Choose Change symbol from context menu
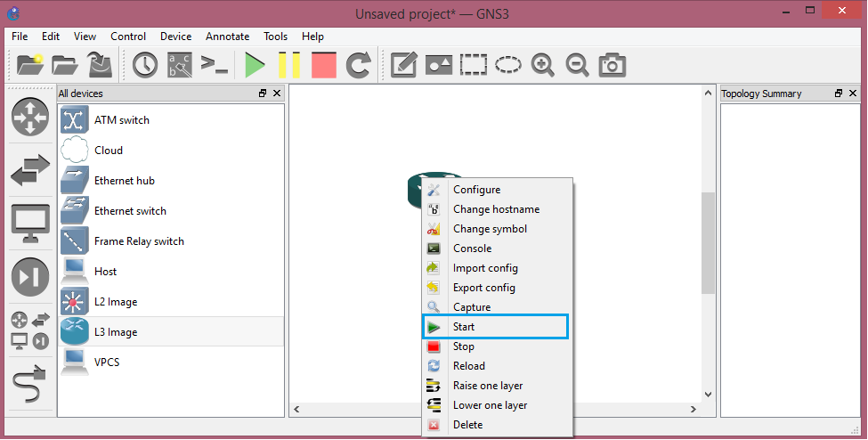 tap(497, 229)
